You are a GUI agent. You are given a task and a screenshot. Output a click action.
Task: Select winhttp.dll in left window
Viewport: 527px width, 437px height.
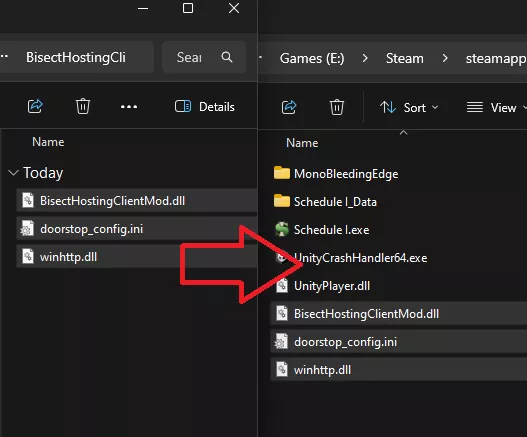(137, 257)
